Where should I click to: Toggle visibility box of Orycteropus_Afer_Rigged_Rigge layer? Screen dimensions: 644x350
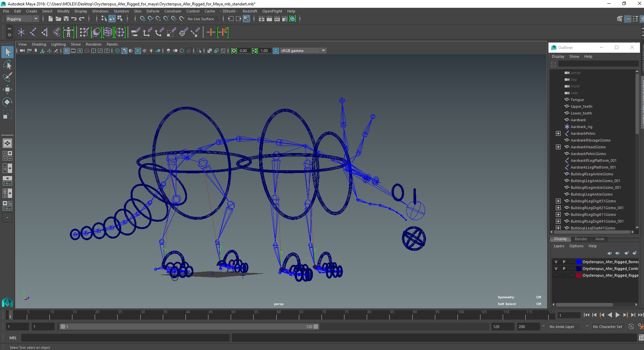[556, 275]
